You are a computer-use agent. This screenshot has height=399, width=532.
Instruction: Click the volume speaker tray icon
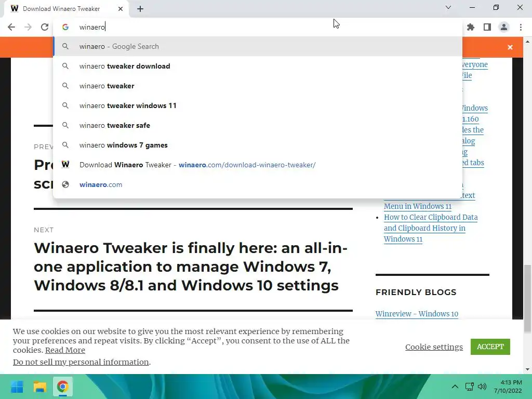[482, 387]
